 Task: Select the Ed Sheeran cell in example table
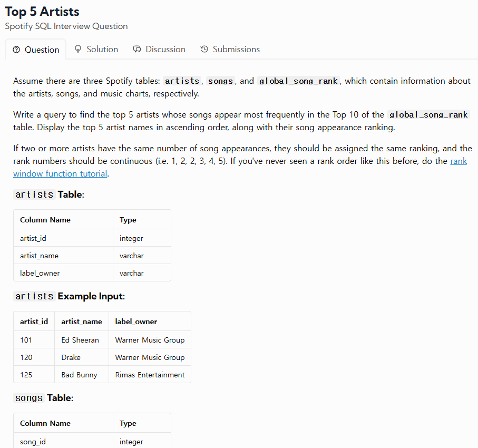click(81, 340)
